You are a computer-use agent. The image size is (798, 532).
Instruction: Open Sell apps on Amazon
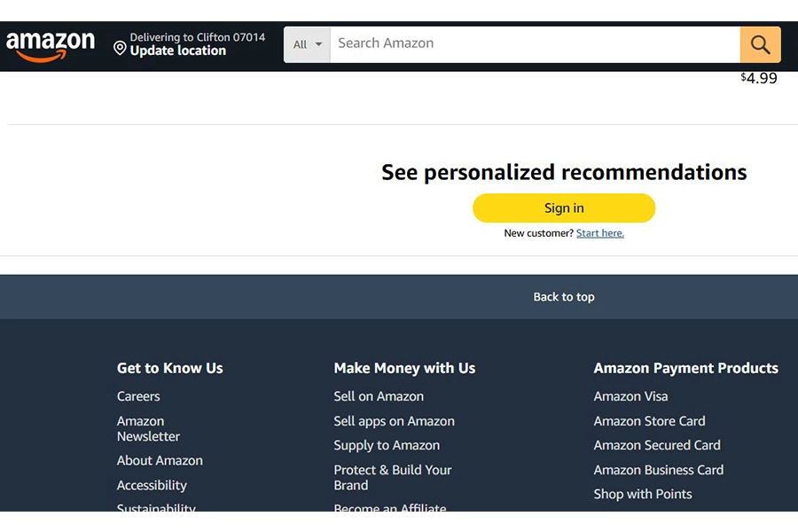(394, 421)
